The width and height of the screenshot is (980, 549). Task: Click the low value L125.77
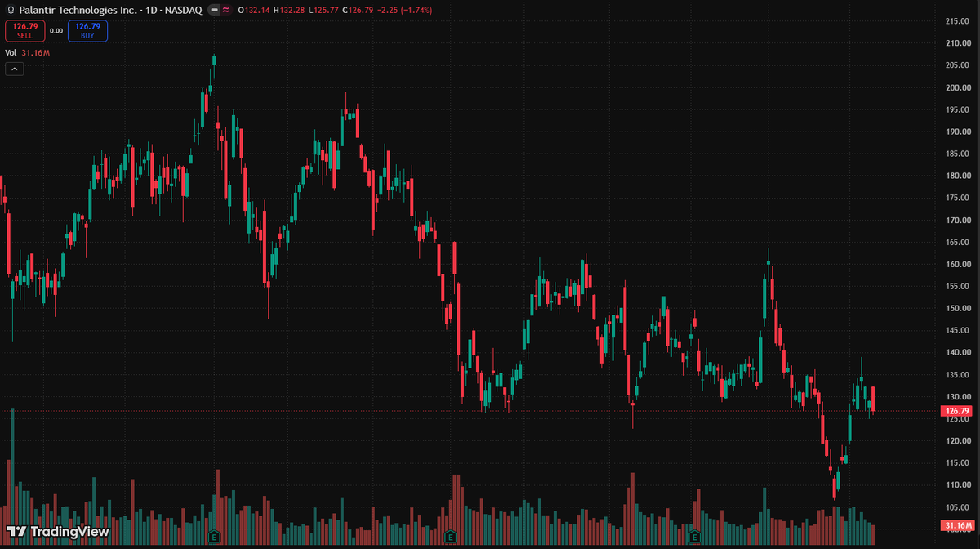324,10
